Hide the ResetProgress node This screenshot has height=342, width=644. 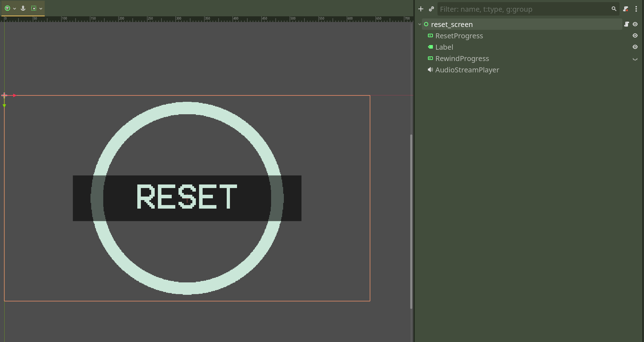(635, 35)
